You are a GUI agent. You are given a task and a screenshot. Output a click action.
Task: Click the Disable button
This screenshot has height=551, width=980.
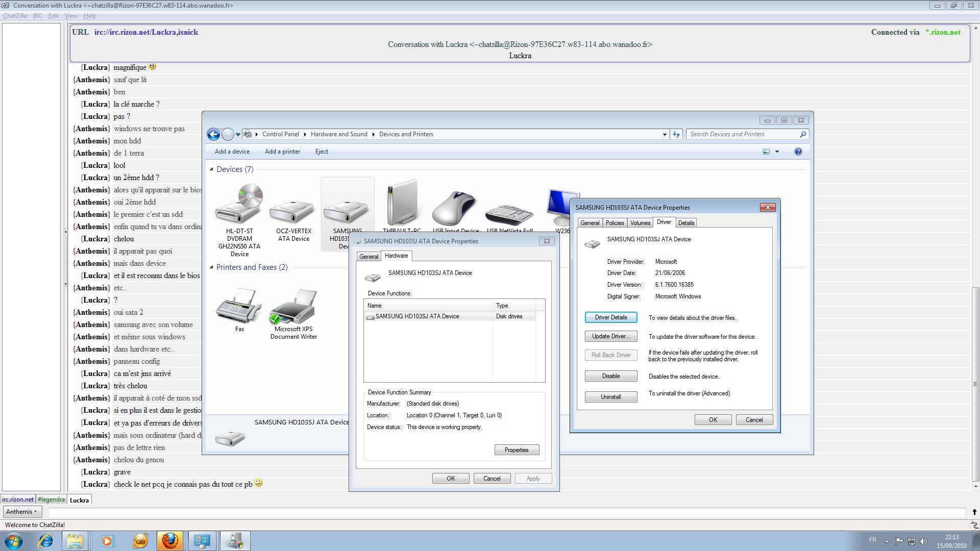tap(611, 376)
